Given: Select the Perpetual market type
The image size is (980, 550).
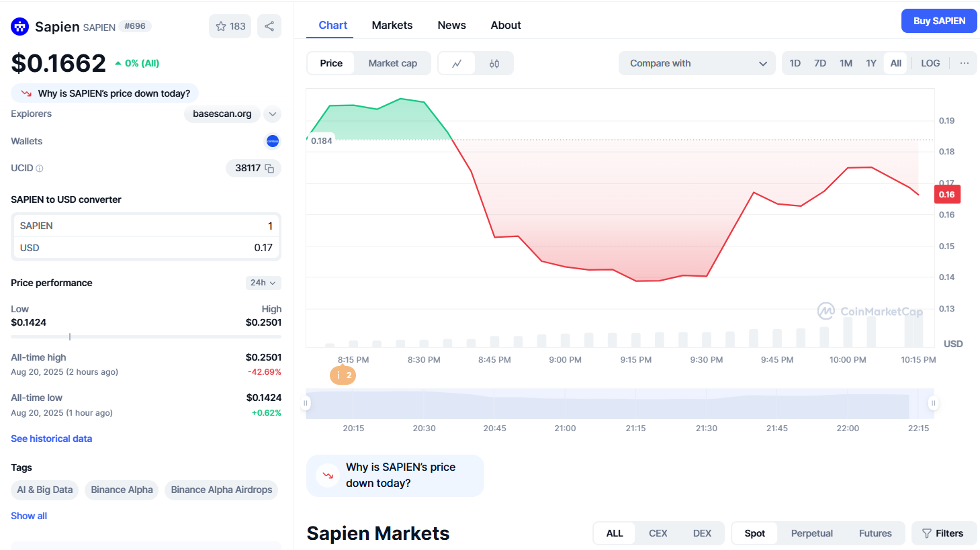Looking at the screenshot, I should (812, 533).
